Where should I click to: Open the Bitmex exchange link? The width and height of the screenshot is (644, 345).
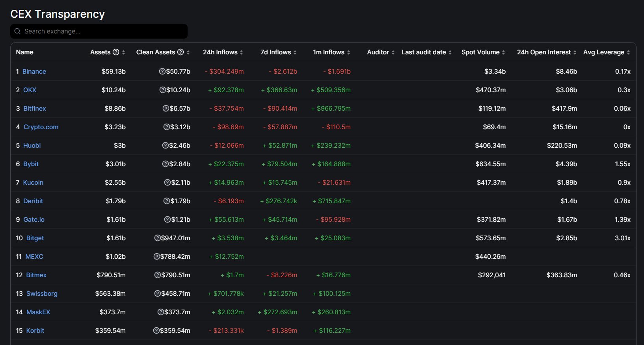coord(36,275)
